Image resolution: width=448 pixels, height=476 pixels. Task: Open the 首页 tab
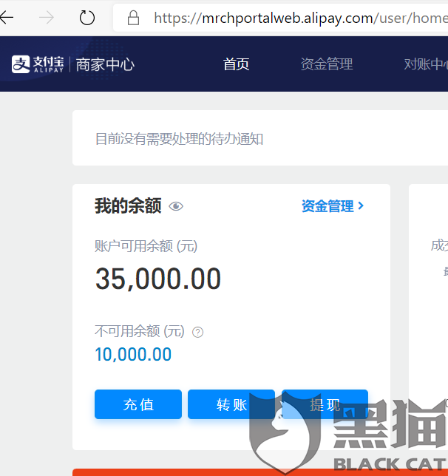pyautogui.click(x=236, y=64)
